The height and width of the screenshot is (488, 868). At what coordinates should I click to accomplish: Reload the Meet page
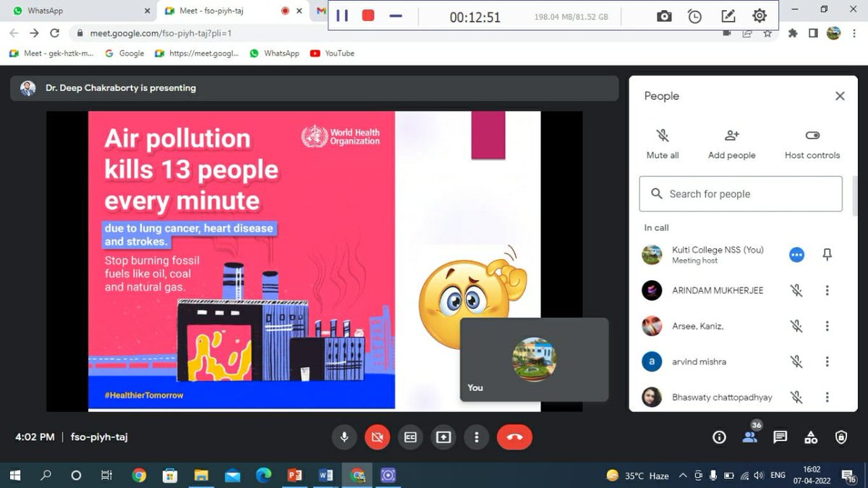click(x=54, y=33)
